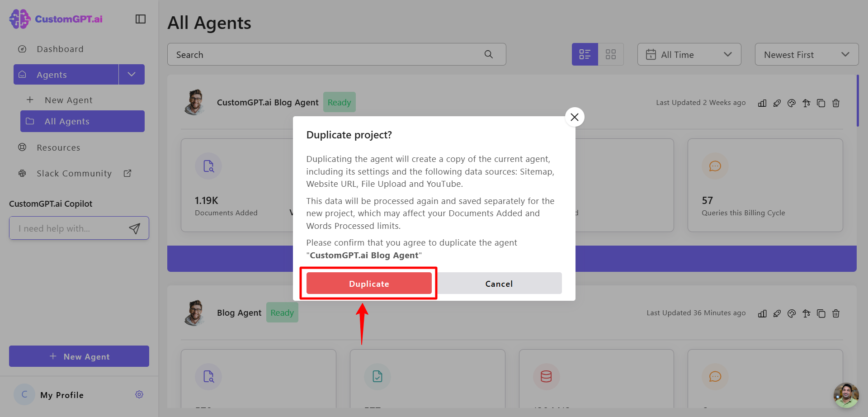Focus the agents Search field
The image size is (868, 417).
[337, 54]
